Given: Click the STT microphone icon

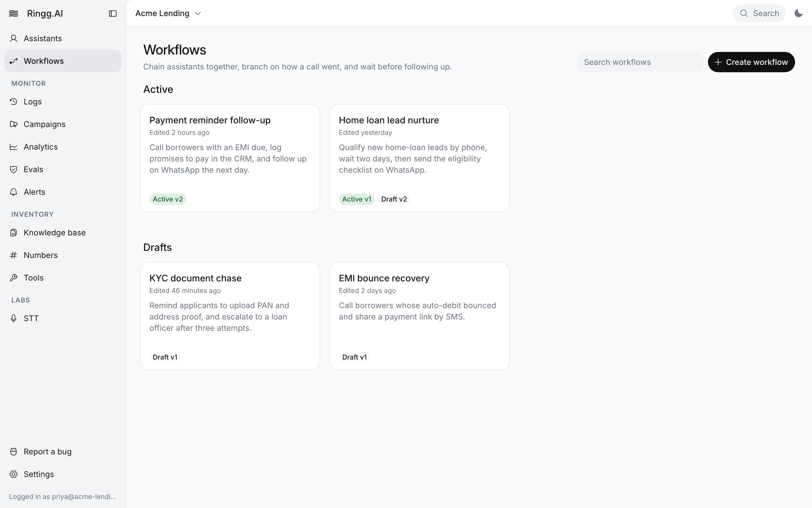Looking at the screenshot, I should [14, 318].
